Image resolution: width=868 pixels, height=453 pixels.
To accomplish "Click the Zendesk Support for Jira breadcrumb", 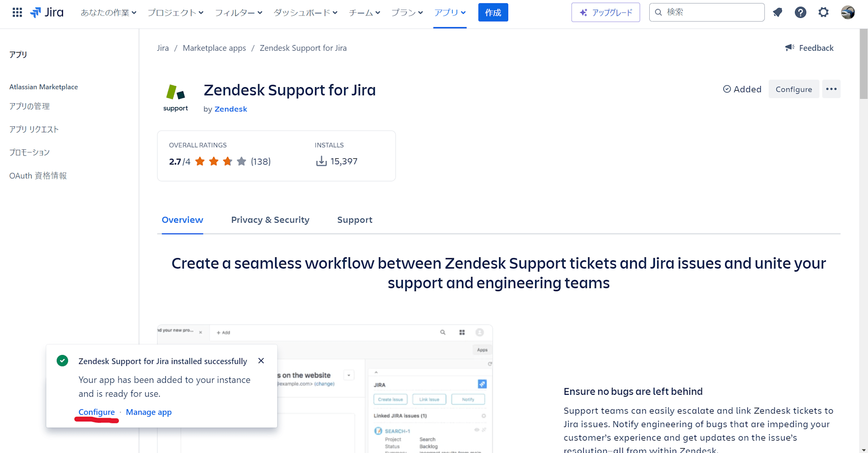I will [x=303, y=48].
